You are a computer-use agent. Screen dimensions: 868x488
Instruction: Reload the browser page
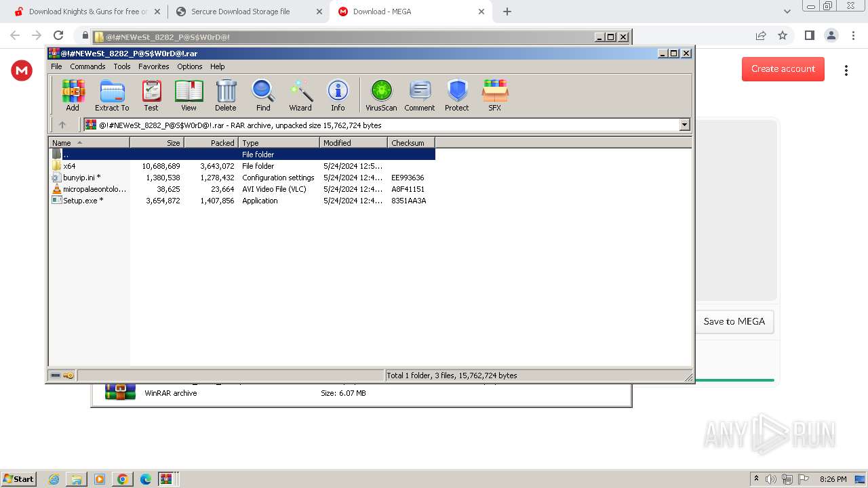58,35
